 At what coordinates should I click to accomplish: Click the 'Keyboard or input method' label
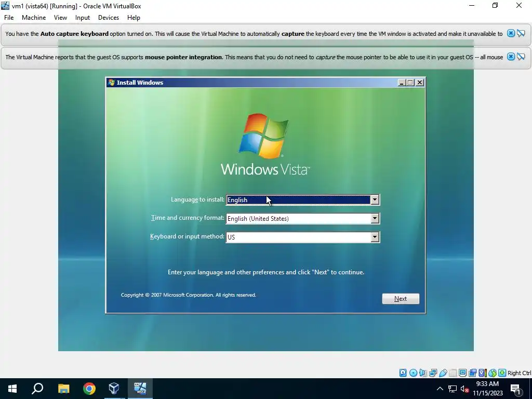click(x=187, y=236)
